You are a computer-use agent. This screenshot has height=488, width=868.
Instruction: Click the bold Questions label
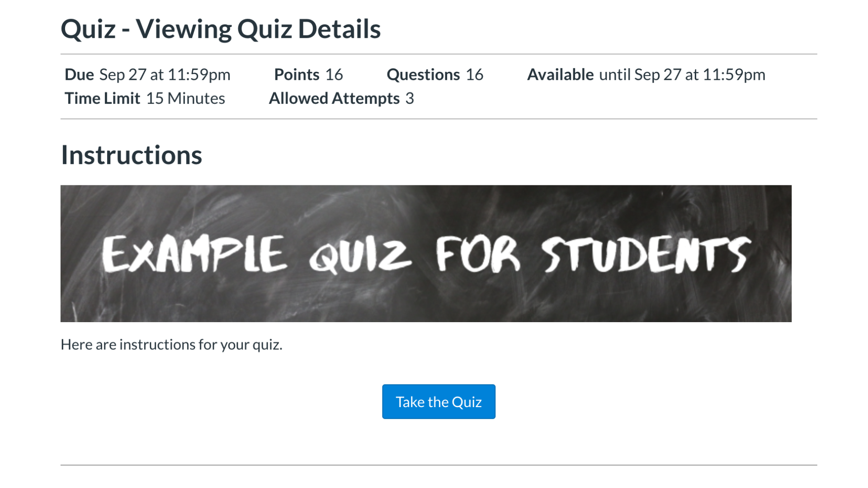click(x=423, y=75)
